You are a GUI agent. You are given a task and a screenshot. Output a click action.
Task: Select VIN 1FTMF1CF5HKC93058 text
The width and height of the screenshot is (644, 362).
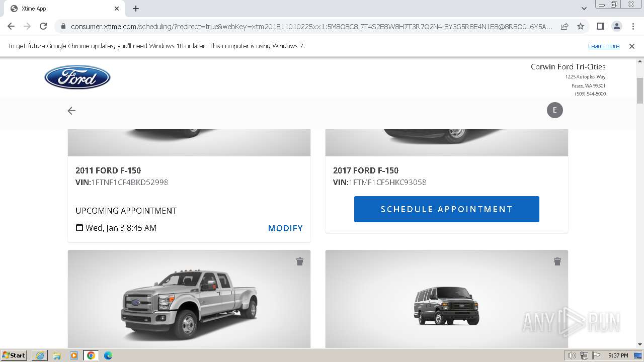click(x=387, y=182)
